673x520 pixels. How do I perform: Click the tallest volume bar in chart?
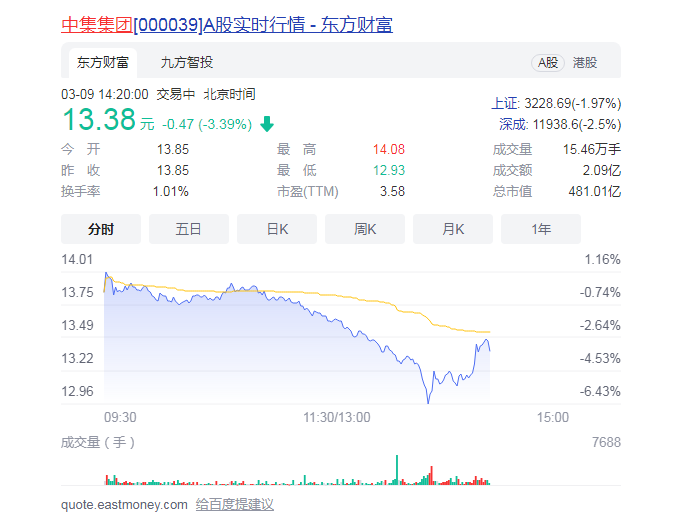coord(397,470)
